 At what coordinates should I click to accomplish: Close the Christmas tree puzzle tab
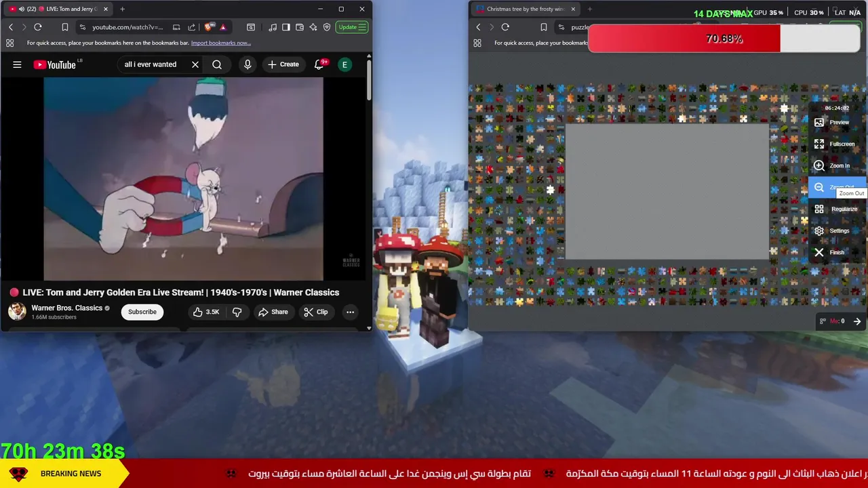[573, 9]
